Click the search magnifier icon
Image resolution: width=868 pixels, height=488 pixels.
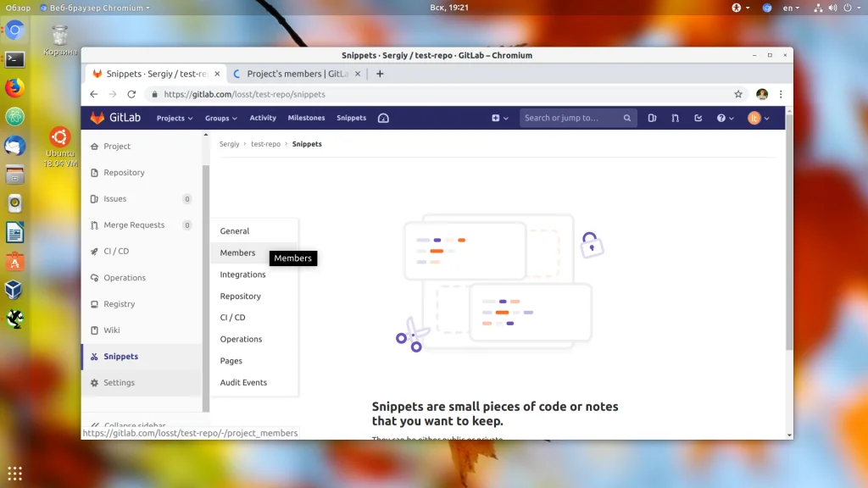pos(626,118)
